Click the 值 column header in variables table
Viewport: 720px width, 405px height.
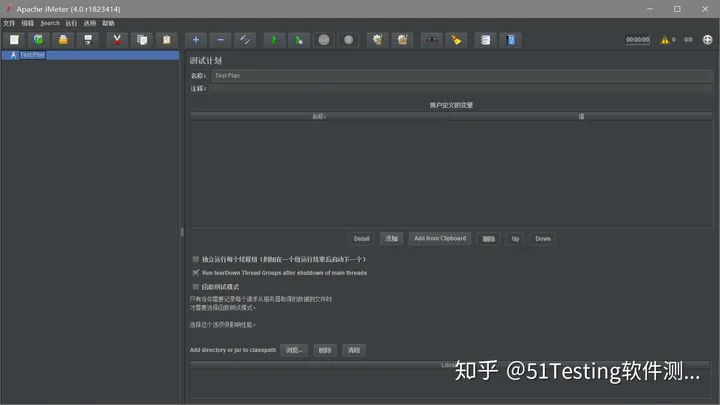coord(581,117)
